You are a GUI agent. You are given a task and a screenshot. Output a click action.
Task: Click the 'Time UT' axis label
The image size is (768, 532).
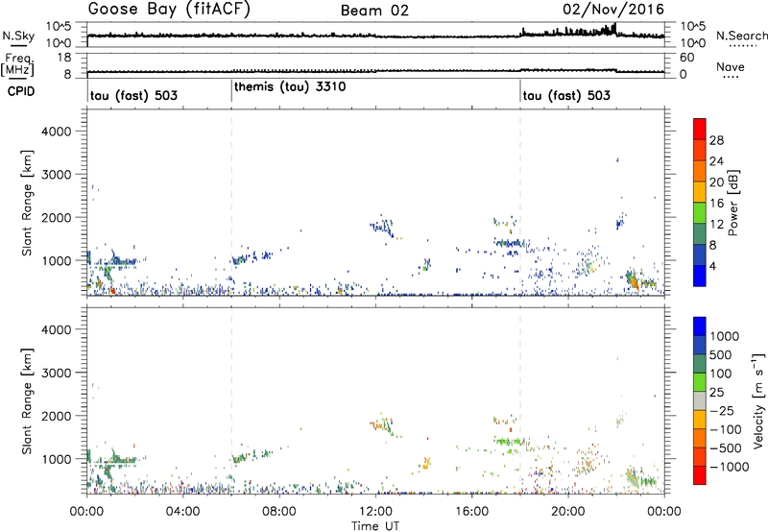coord(375,526)
